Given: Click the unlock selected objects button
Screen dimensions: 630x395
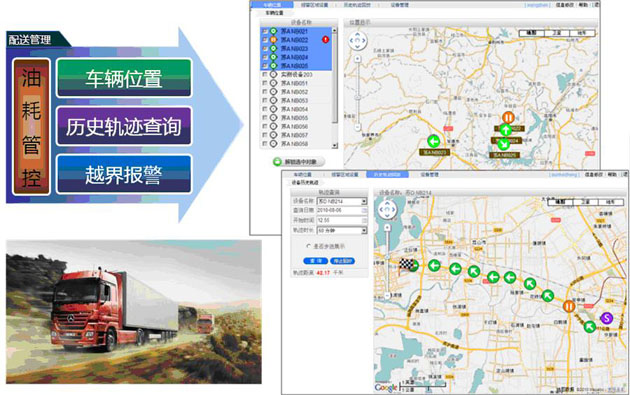Looking at the screenshot, I should pos(299,162).
